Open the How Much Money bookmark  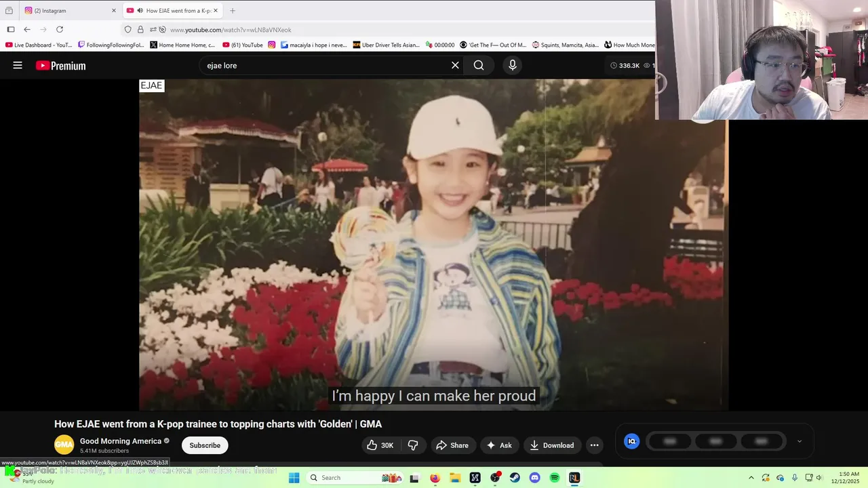tap(630, 45)
